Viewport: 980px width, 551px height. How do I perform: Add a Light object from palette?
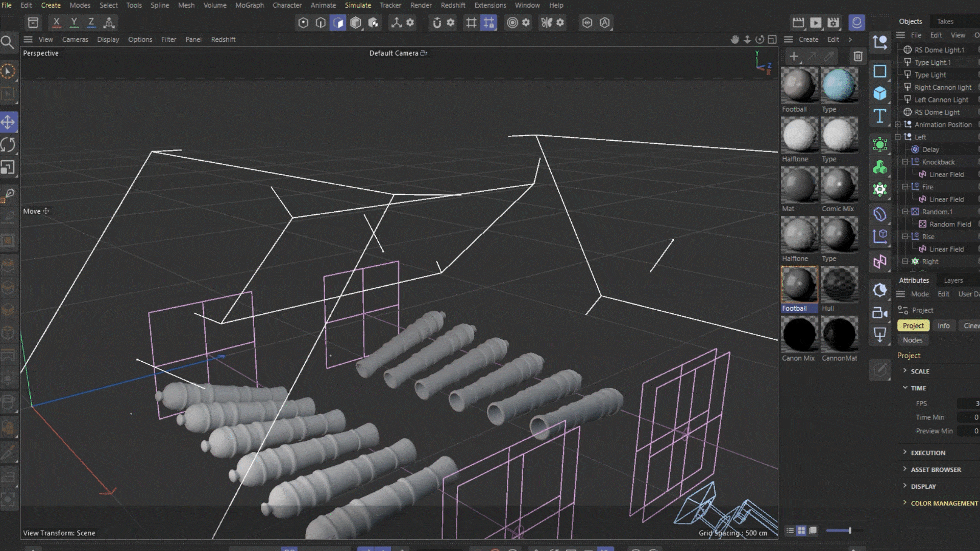click(x=880, y=335)
